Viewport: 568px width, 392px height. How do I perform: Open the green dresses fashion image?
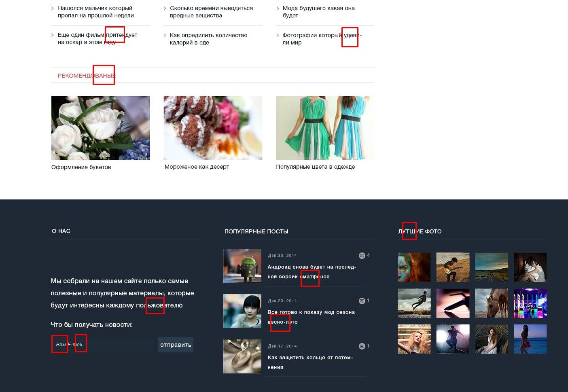coord(325,128)
